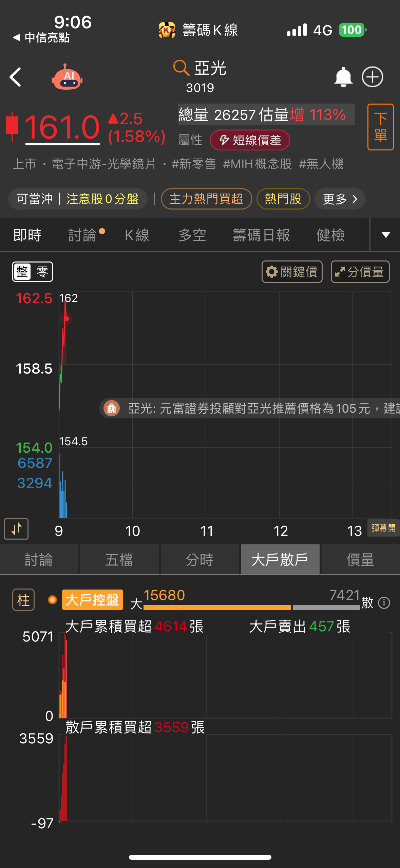Viewport: 400px width, 868px height.
Task: Tap the 亞光 stock name title
Action: coord(210,68)
